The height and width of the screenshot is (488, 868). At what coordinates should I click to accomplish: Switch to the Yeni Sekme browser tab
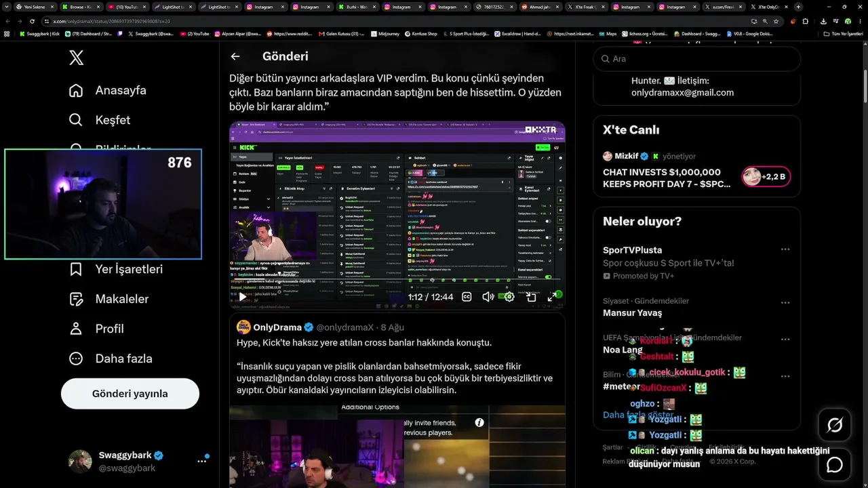pyautogui.click(x=35, y=7)
